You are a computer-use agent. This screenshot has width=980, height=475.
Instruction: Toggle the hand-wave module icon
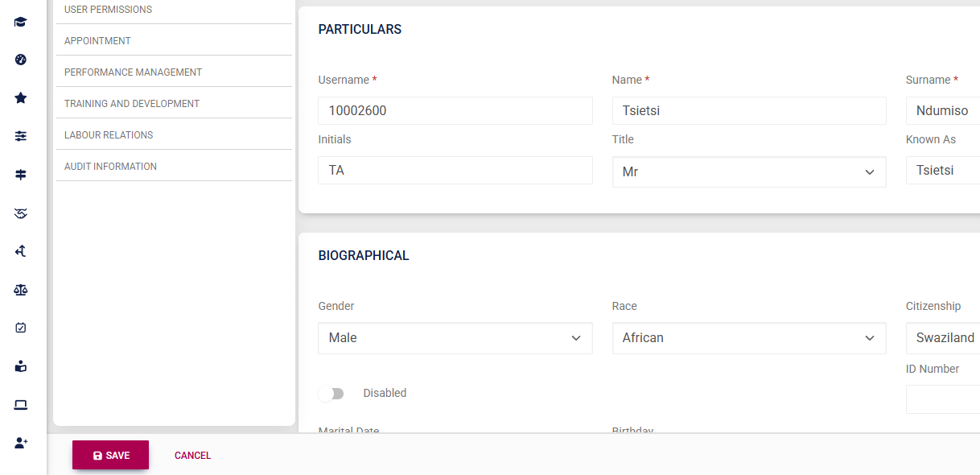point(20,213)
